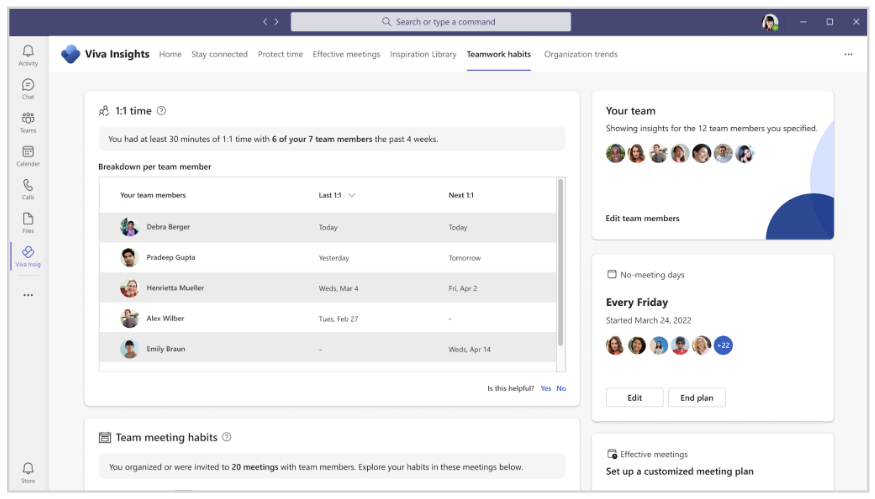Click Pradeep Gupta's Yesterday cell

[x=334, y=258]
